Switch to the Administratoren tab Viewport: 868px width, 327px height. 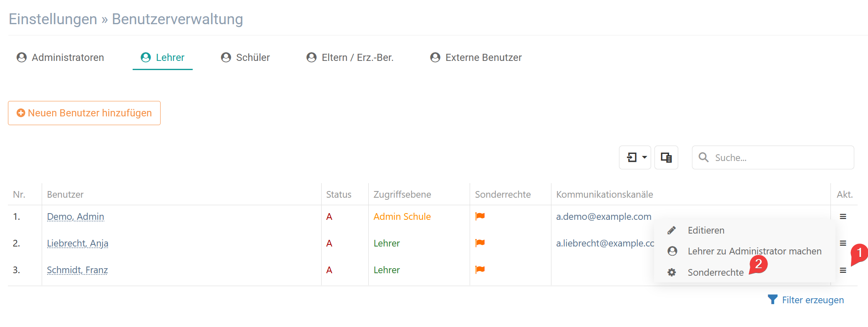pos(60,58)
